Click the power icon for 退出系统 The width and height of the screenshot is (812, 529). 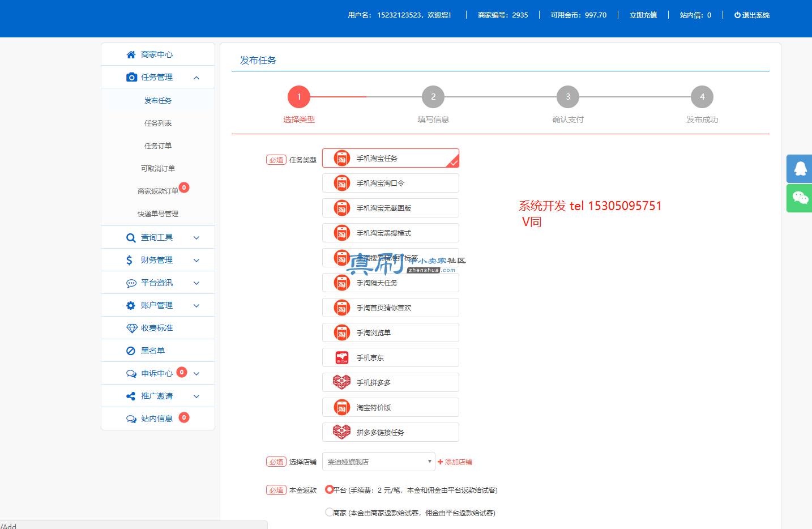(x=737, y=15)
